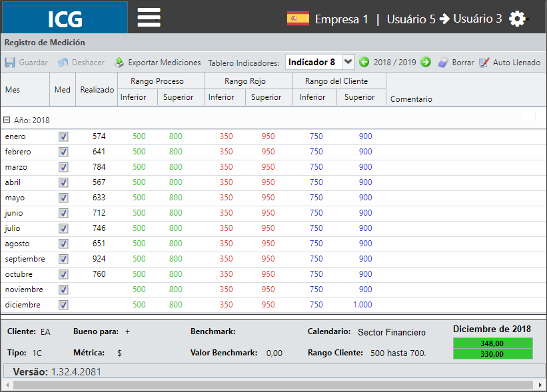
Task: Go to next year with green right arrow
Action: click(425, 62)
